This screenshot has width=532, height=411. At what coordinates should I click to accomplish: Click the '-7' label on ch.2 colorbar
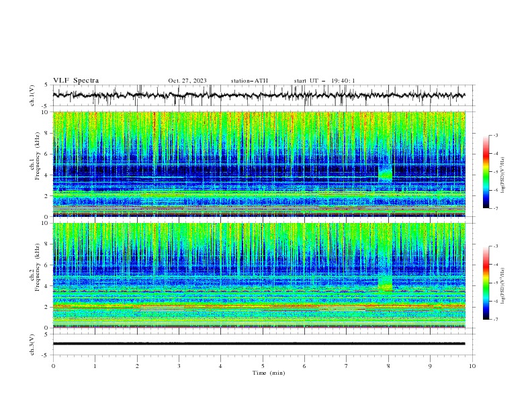[495, 320]
